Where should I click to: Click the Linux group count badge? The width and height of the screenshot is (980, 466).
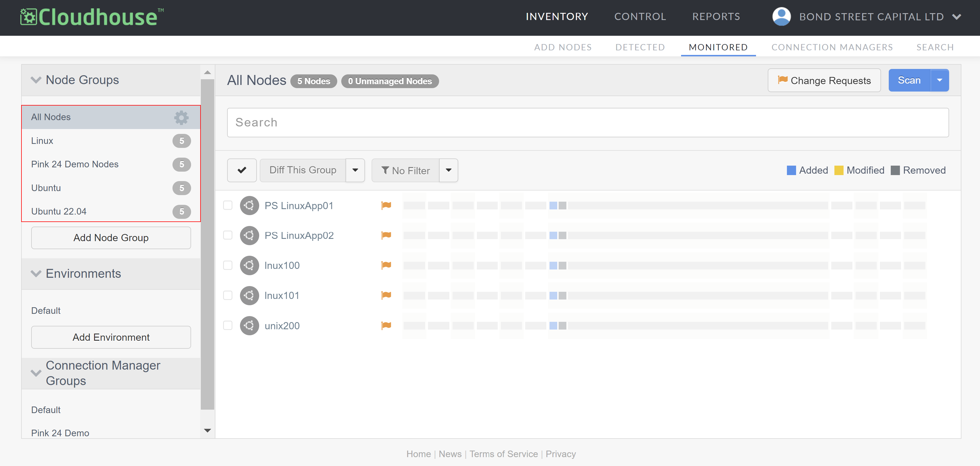181,141
